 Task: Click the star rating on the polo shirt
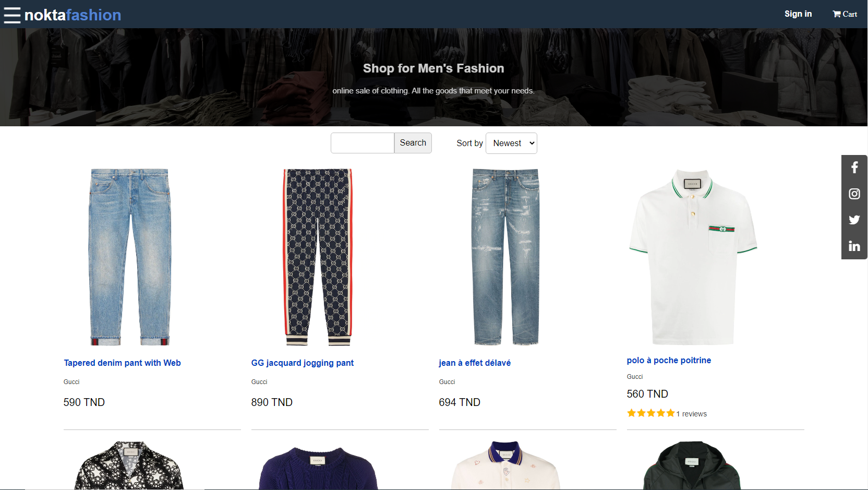click(651, 413)
